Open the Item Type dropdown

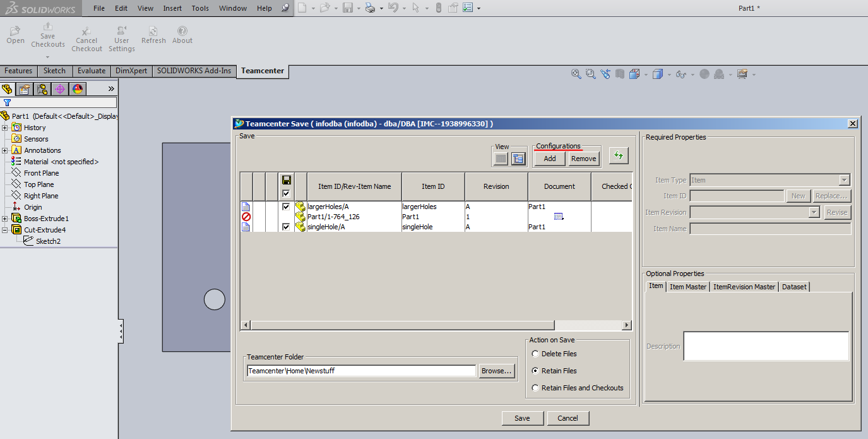[844, 180]
